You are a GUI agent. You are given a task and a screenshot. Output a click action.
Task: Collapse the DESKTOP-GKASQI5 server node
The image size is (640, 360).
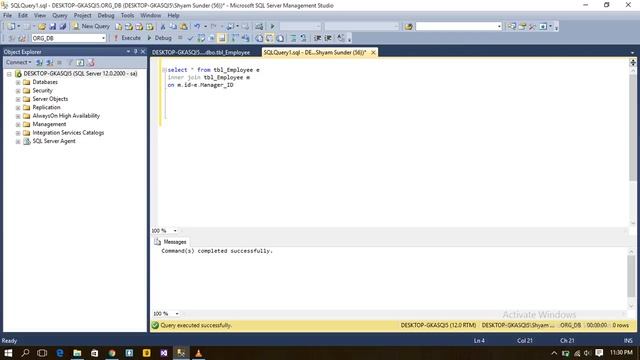click(9, 74)
